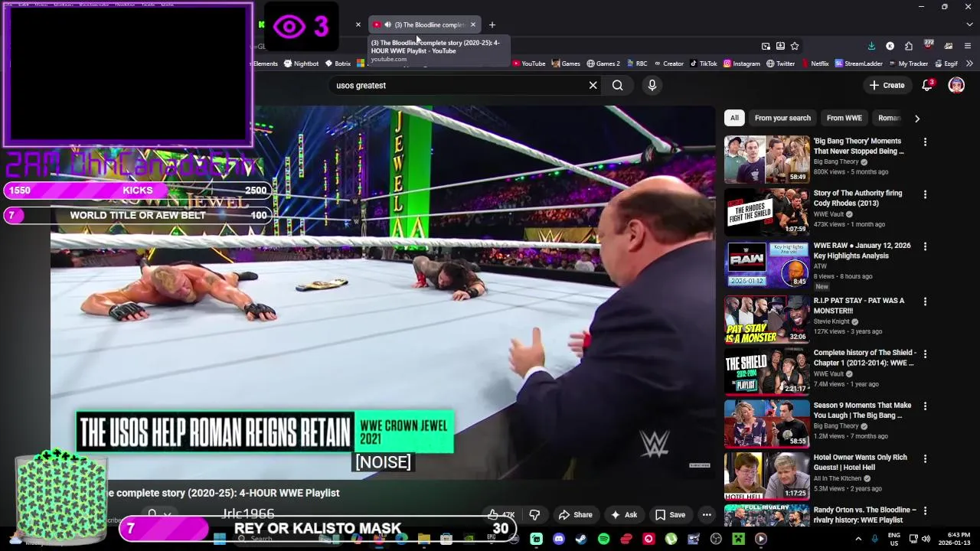This screenshot has height=551, width=980.
Task: Open the Instagram bookmark
Action: pos(742,64)
